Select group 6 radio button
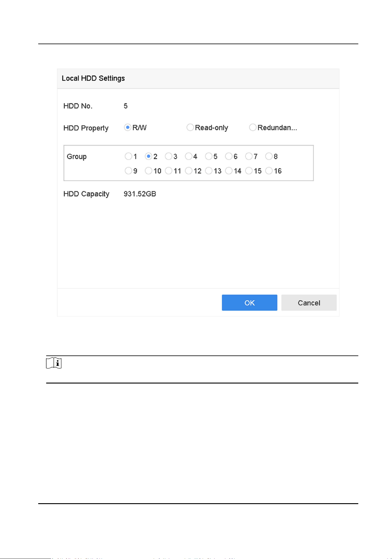The height and width of the screenshot is (559, 392). [x=229, y=156]
